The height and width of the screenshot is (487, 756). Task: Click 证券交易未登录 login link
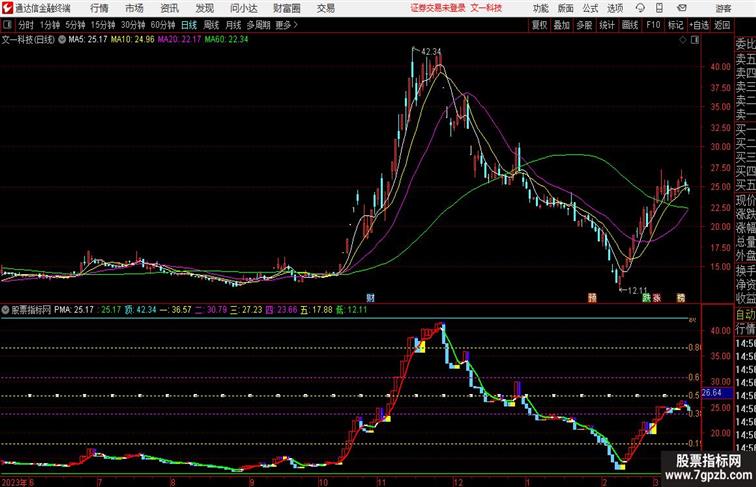coord(438,8)
